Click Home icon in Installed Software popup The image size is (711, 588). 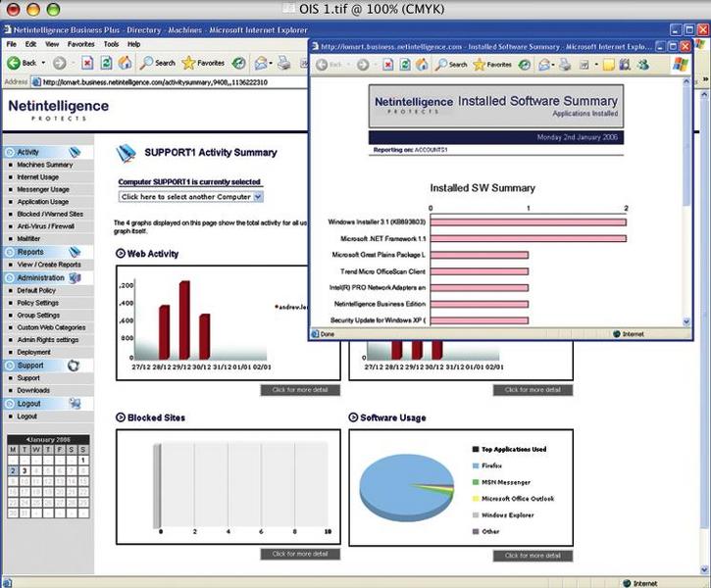click(x=422, y=65)
